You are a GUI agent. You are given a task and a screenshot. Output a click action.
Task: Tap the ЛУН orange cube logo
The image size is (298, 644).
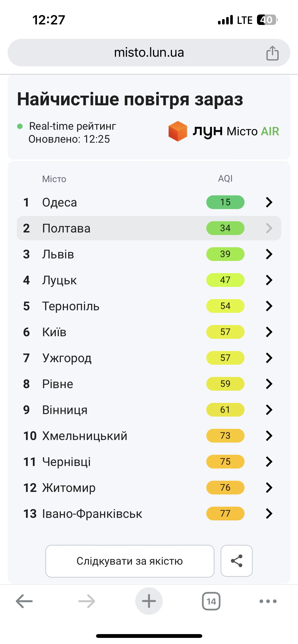pos(178,131)
